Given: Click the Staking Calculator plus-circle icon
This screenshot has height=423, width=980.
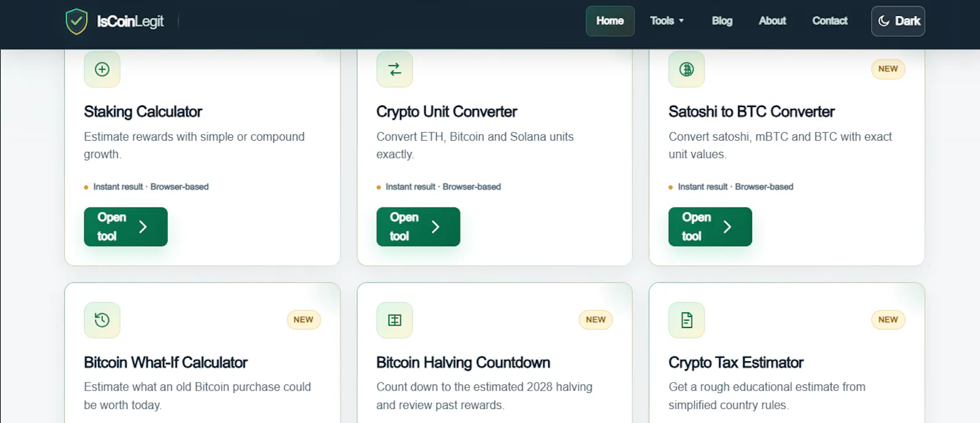Looking at the screenshot, I should pyautogui.click(x=102, y=69).
